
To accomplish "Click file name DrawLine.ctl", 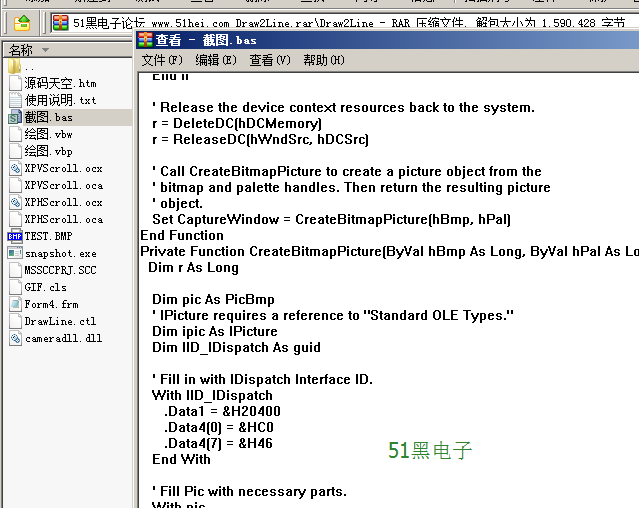I will (x=60, y=321).
